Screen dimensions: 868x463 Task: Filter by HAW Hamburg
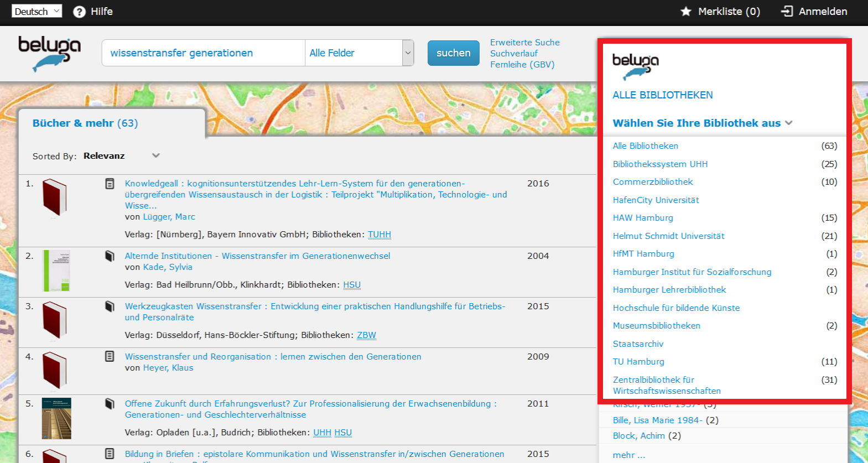click(x=643, y=218)
